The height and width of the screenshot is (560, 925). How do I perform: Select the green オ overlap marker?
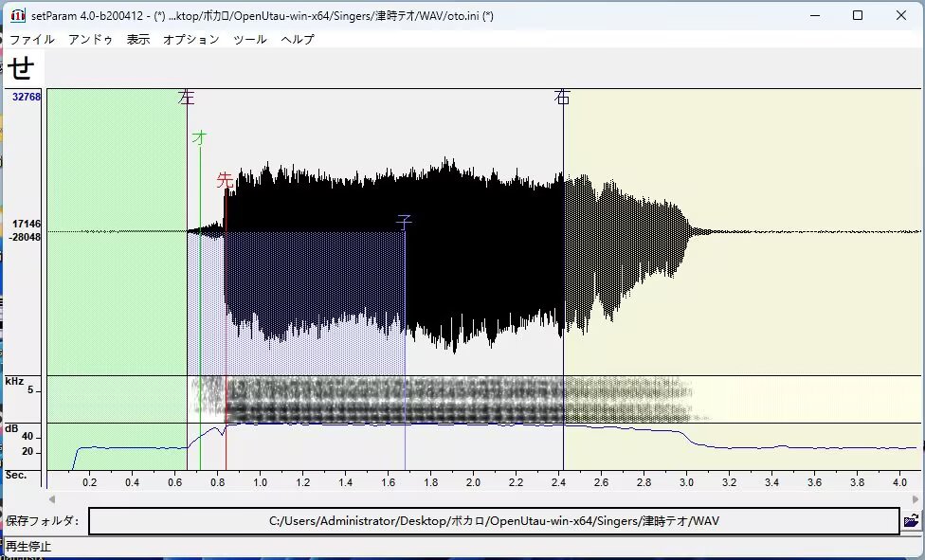click(x=199, y=137)
